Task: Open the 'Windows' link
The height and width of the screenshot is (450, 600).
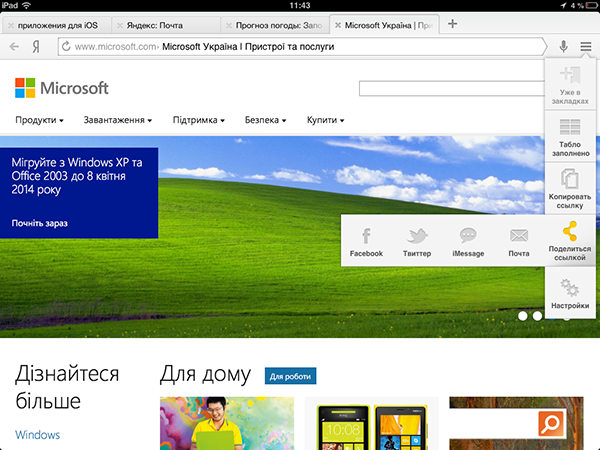Action: point(38,435)
